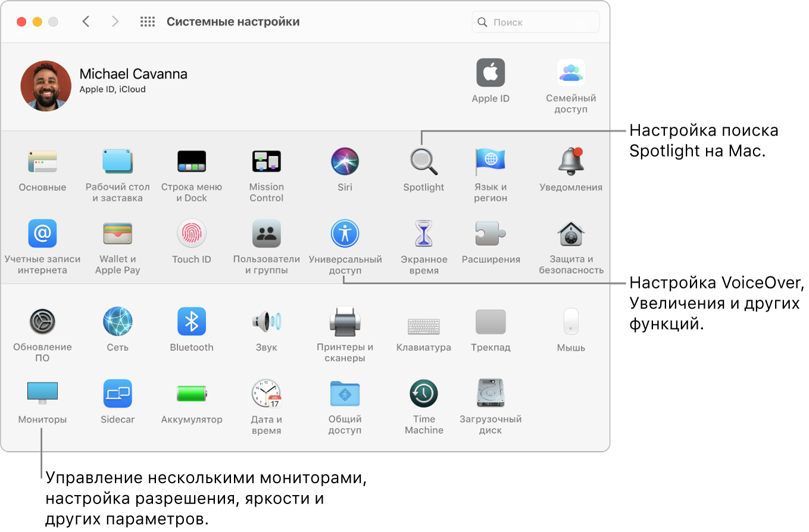
Task: Open the Основные preferences pane
Action: [x=42, y=161]
